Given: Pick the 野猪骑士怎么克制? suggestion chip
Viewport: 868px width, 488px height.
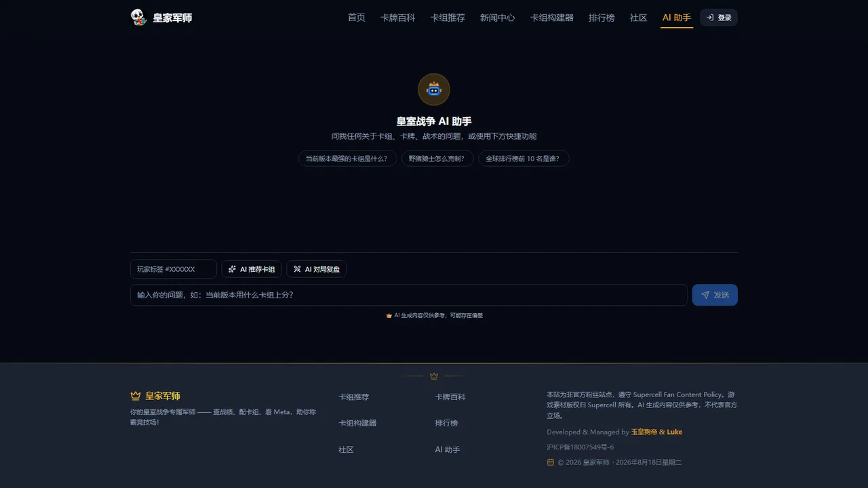Looking at the screenshot, I should 437,159.
